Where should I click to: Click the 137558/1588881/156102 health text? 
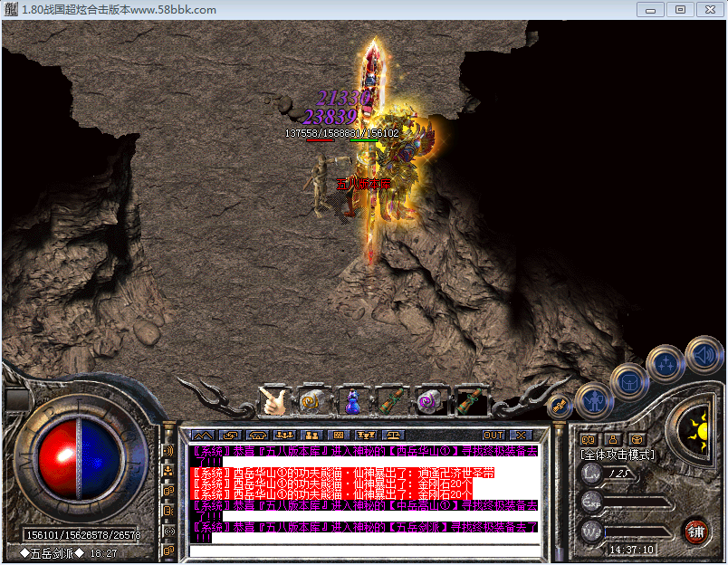[x=341, y=133]
